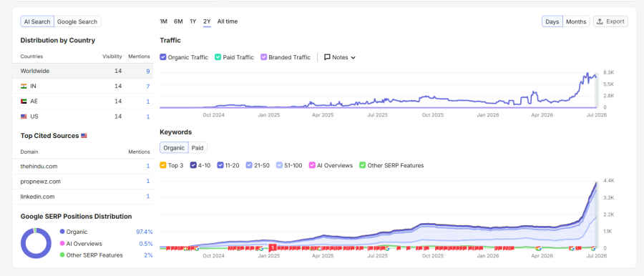Switch to the AI Search tab

coord(37,21)
